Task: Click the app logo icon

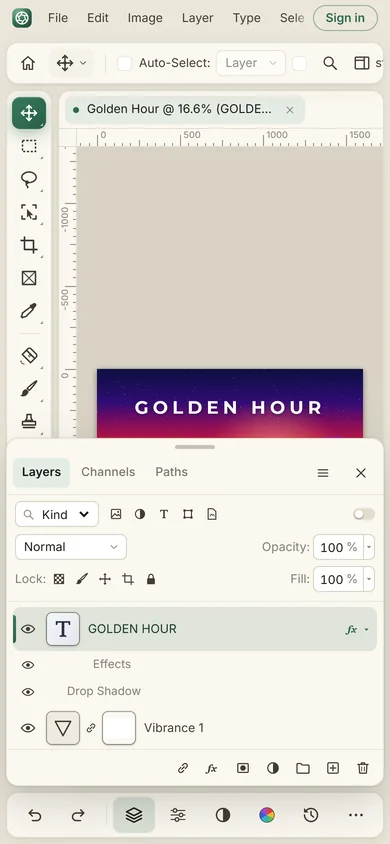Action: 22,18
